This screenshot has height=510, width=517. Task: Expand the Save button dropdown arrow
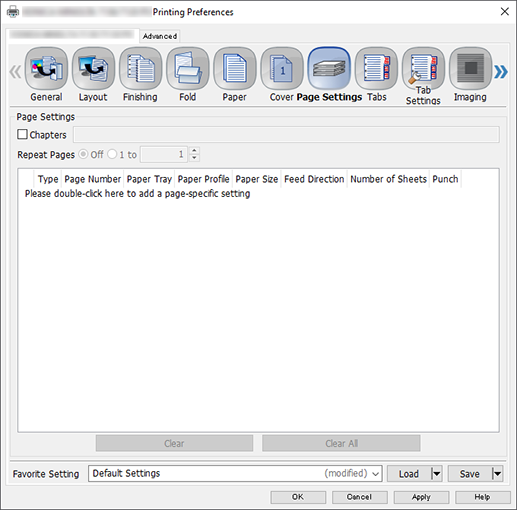point(497,474)
